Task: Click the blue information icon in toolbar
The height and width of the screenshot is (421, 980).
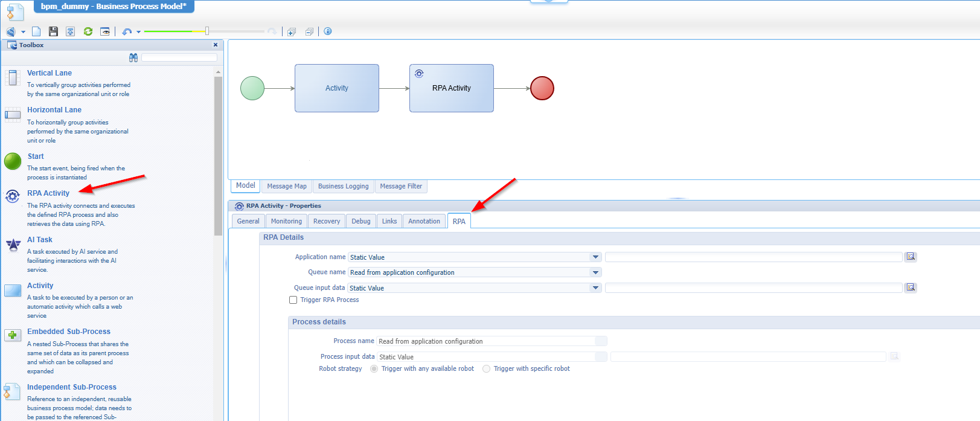Action: coord(328,31)
